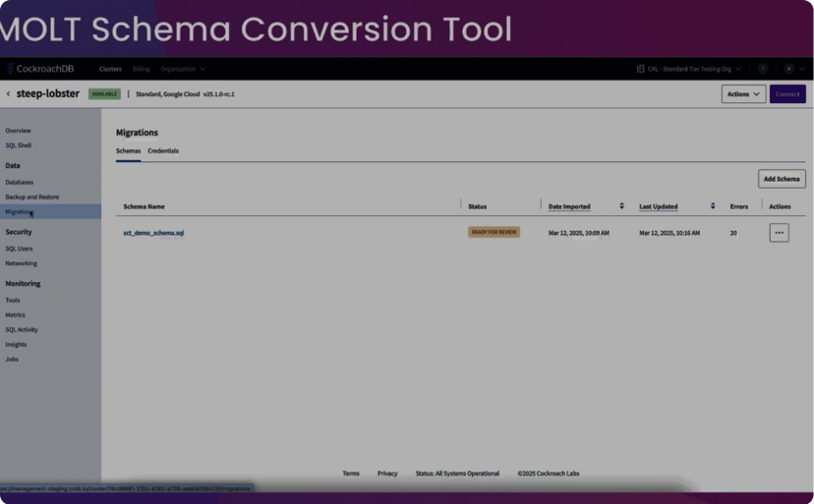The height and width of the screenshot is (504, 814).
Task: Open Databases in the sidebar
Action: point(20,182)
